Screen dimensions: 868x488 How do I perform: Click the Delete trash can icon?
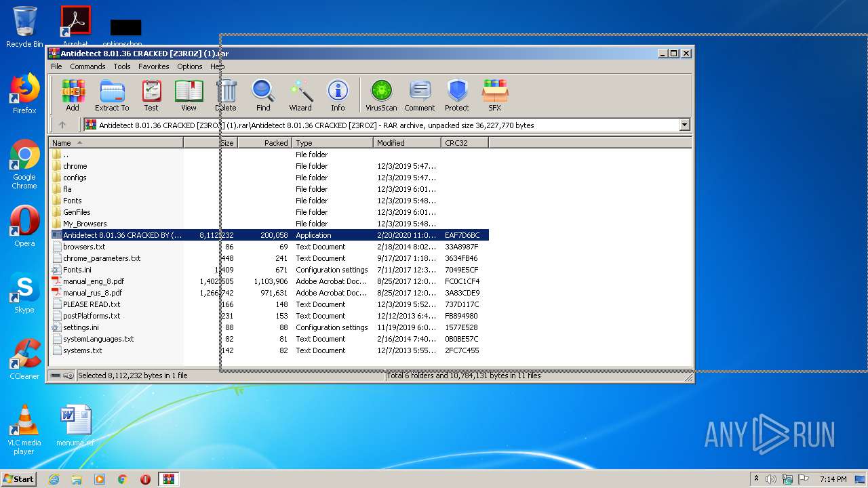226,96
